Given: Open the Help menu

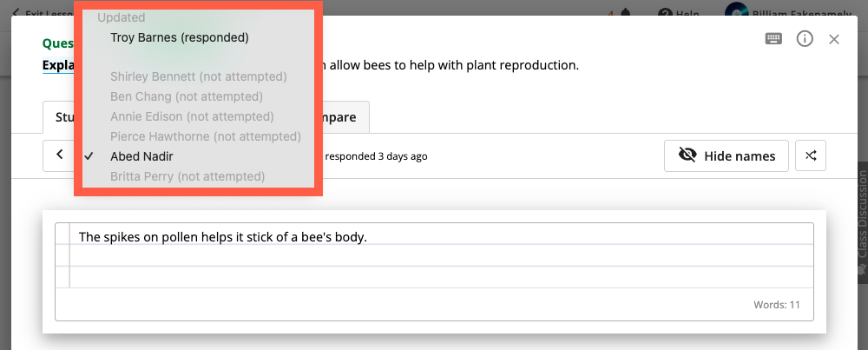Looking at the screenshot, I should tap(678, 13).
